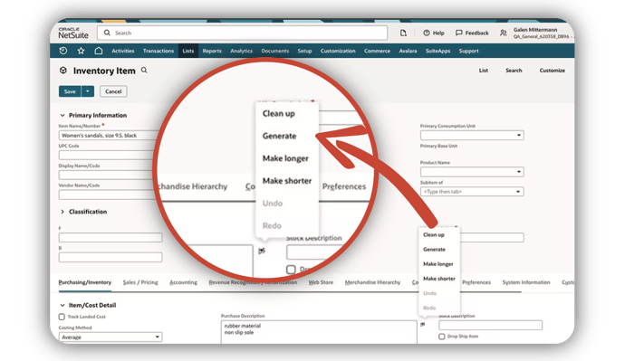This screenshot has width=644, height=361.
Task: Click the Help link text
Action: pyautogui.click(x=438, y=33)
